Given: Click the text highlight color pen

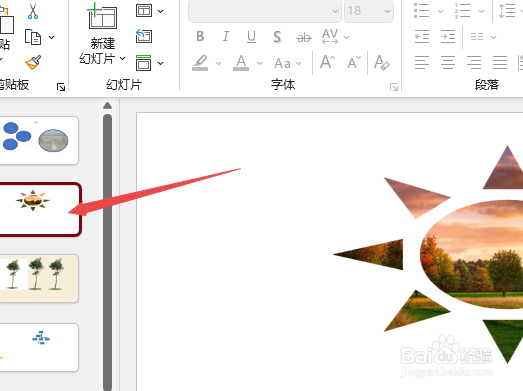Looking at the screenshot, I should click(200, 63).
